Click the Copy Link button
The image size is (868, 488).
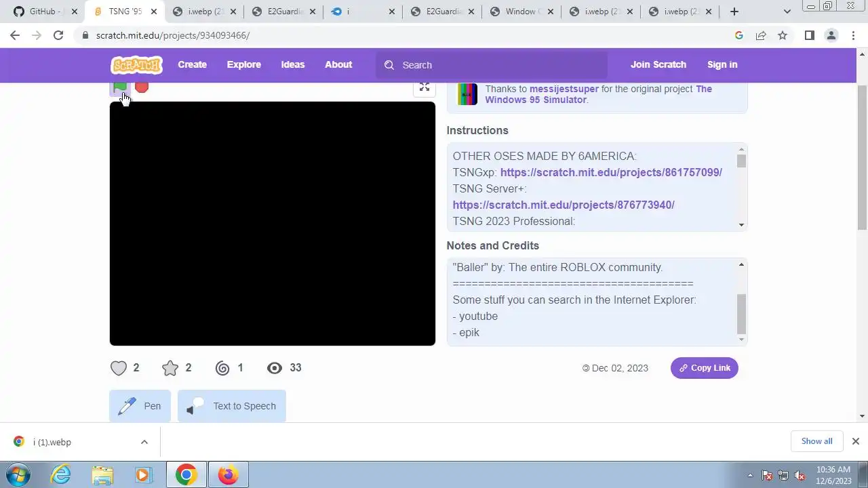[x=705, y=368]
